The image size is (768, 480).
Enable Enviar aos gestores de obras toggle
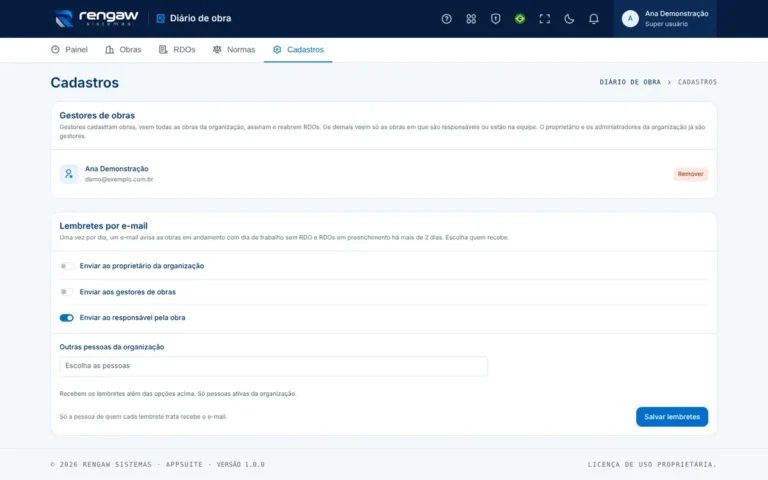pos(67,292)
